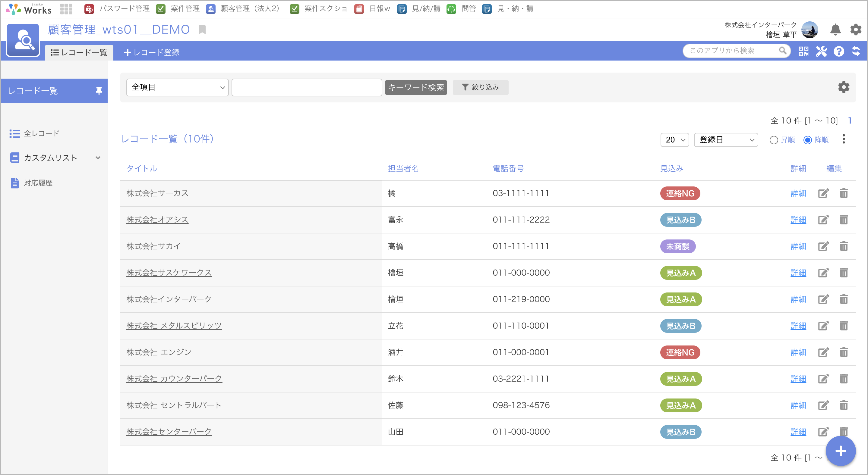This screenshot has height=475, width=868.
Task: Delete record 株式会社サカイ with trash icon
Action: [843, 246]
